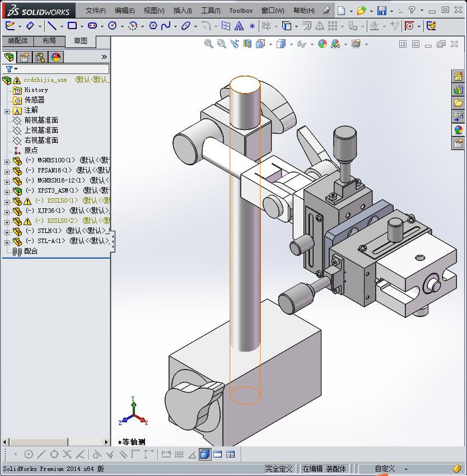Image resolution: width=467 pixels, height=476 pixels.
Task: Select the Circle sketch tool
Action: pyautogui.click(x=113, y=26)
